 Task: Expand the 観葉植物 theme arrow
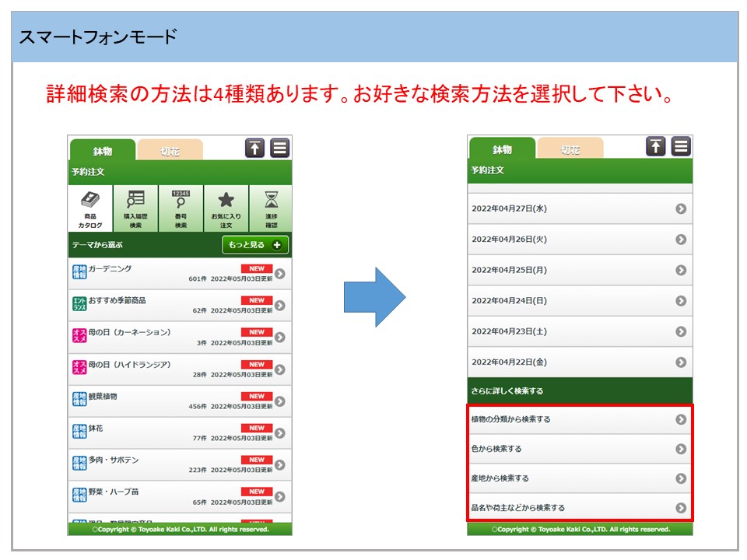pos(280,401)
